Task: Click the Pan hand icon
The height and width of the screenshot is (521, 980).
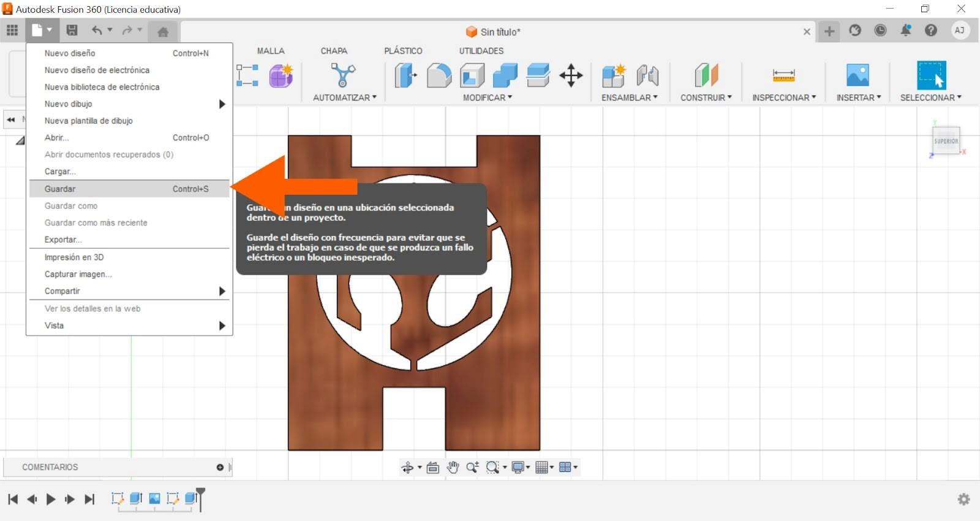Action: click(x=453, y=468)
